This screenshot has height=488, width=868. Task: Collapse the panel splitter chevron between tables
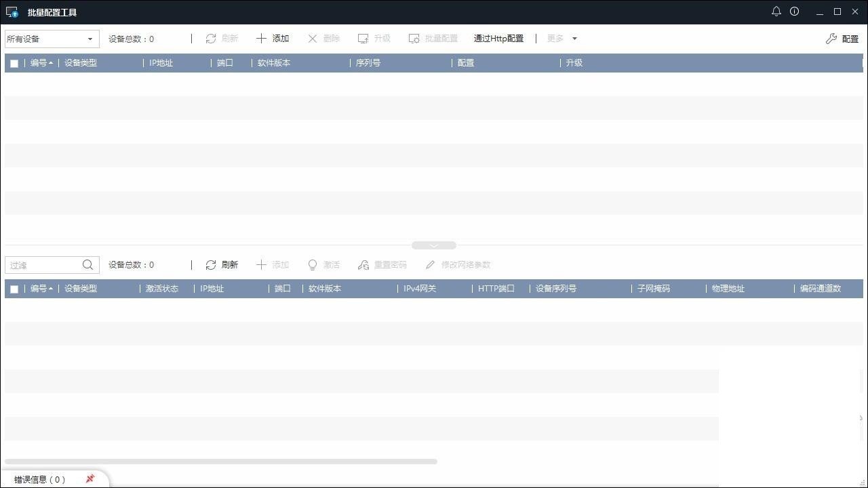(x=433, y=245)
